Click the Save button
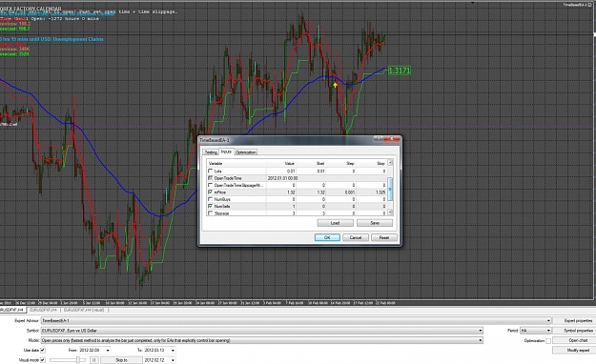Image resolution: width=596 pixels, height=364 pixels. (375, 223)
